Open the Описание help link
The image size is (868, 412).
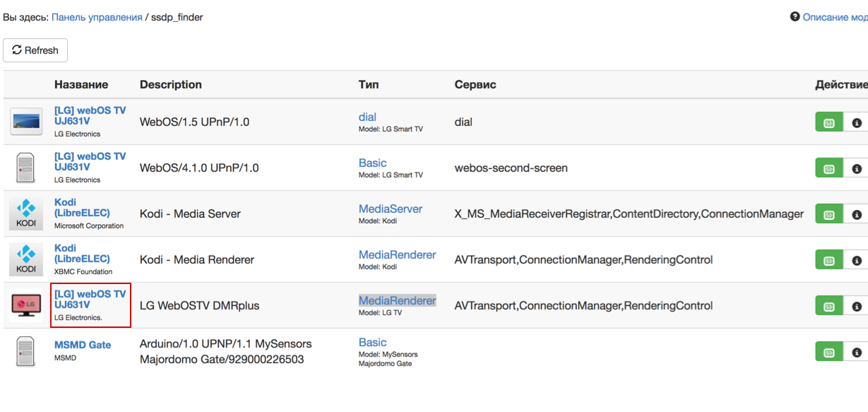pyautogui.click(x=833, y=17)
